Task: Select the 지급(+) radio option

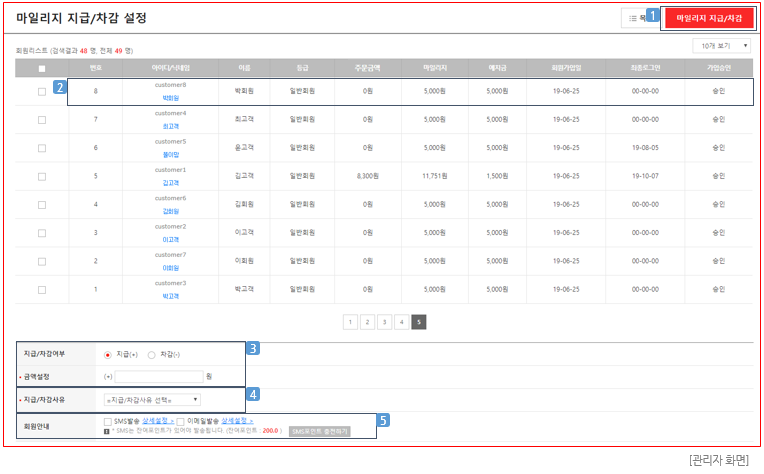Action: [108, 355]
